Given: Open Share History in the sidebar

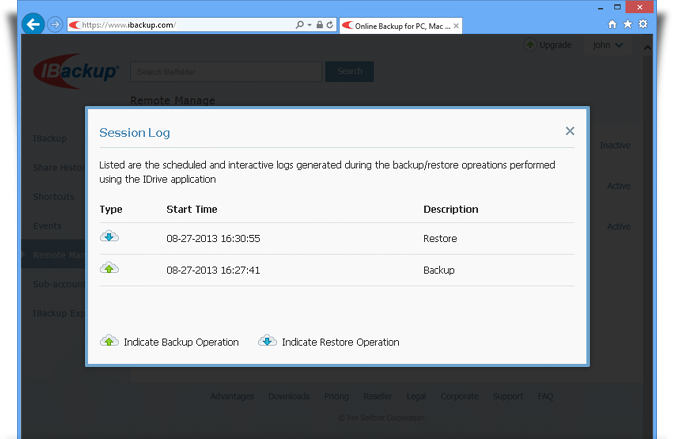Looking at the screenshot, I should (59, 168).
